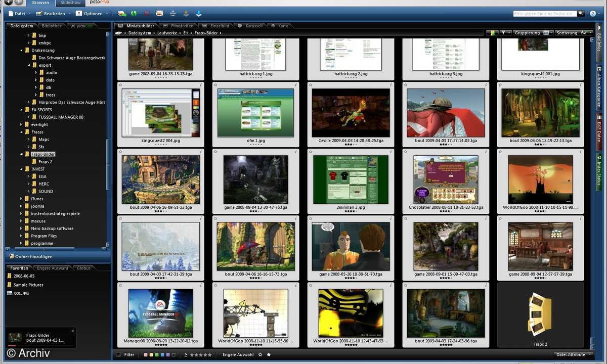This screenshot has width=607, height=364.
Task: Star-mark kingsquest2 004.jpg thumbnail
Action: [x=121, y=85]
